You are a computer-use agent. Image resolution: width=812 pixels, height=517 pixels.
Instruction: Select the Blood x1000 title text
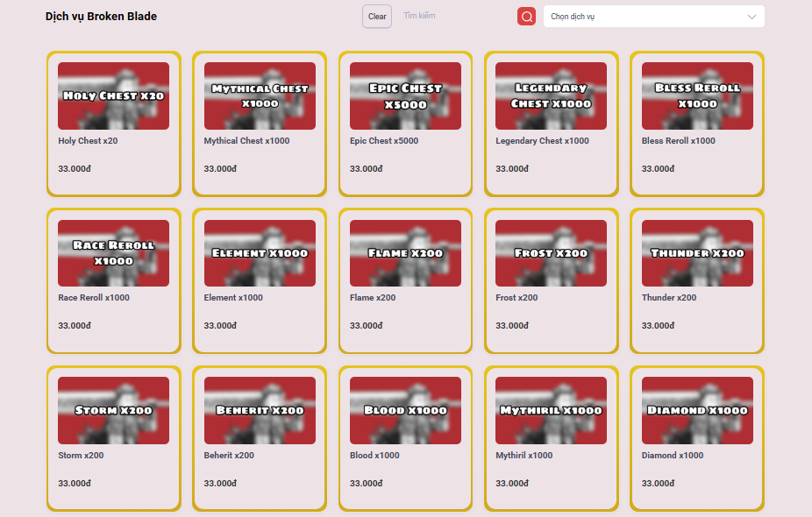pyautogui.click(x=374, y=456)
